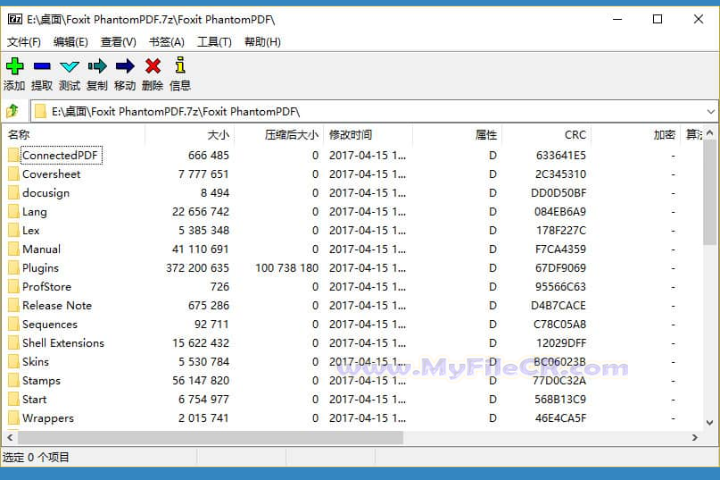Viewport: 720px width, 480px height.
Task: Select the Sequences folder icon
Action: point(14,324)
